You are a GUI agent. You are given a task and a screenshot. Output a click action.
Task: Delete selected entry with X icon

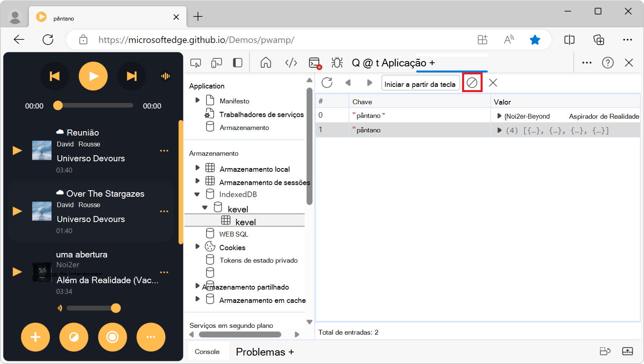493,83
